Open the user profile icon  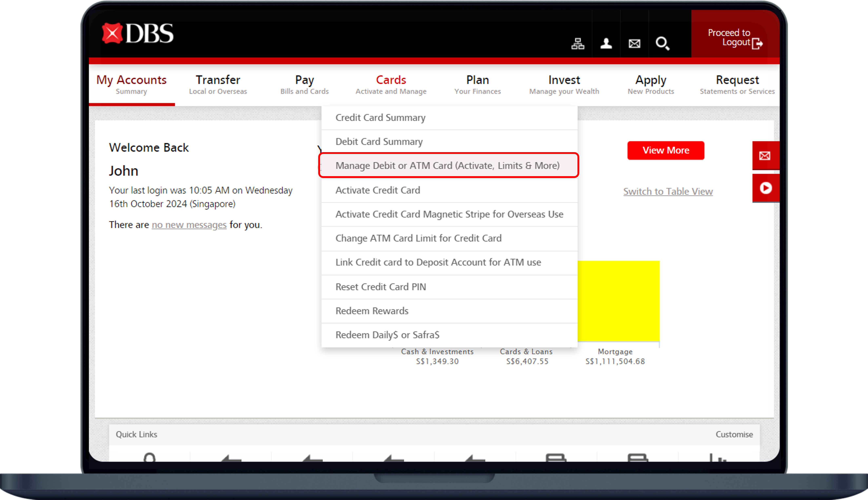click(606, 44)
